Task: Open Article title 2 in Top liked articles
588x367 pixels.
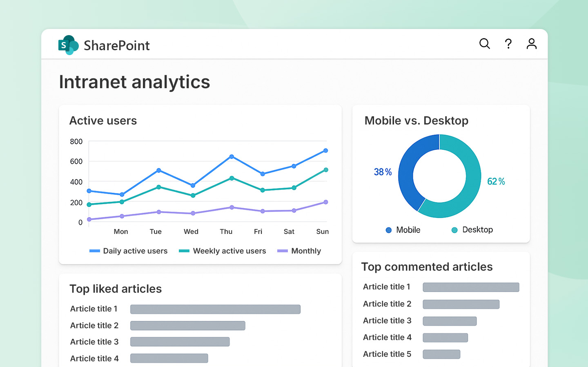Action: pyautogui.click(x=94, y=325)
